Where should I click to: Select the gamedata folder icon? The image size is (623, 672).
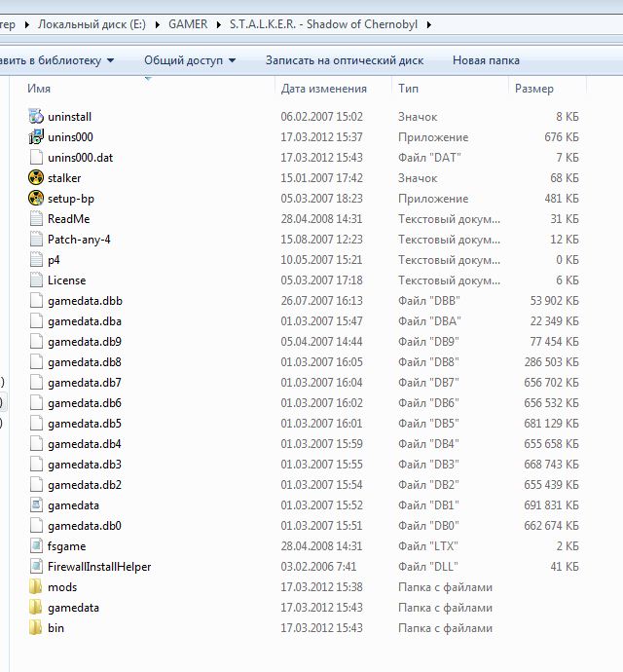[x=36, y=608]
